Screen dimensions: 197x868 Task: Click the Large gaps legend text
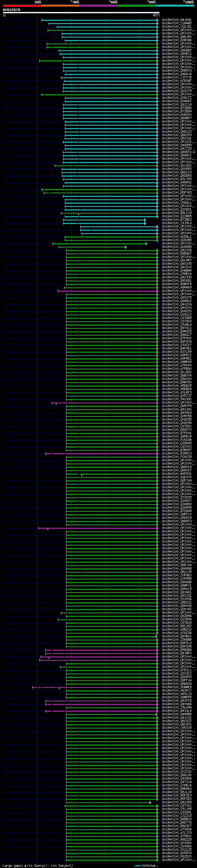coord(38,865)
